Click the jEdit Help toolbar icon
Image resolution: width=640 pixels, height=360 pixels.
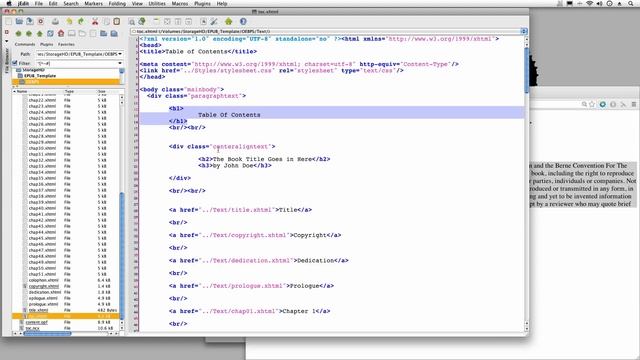pos(243,21)
